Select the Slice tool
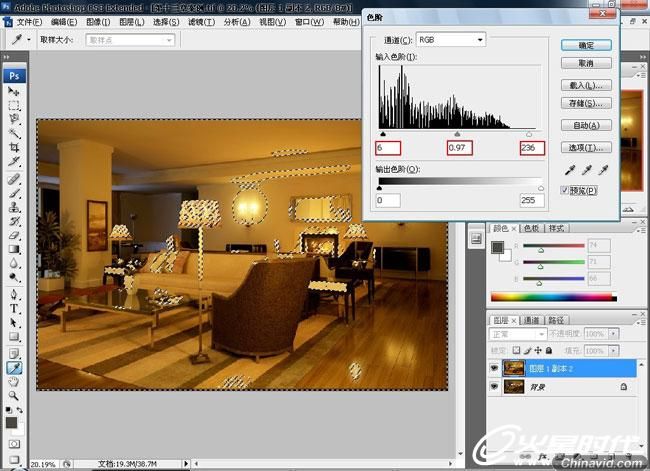Viewport: 650px width, 471px height. click(x=14, y=161)
